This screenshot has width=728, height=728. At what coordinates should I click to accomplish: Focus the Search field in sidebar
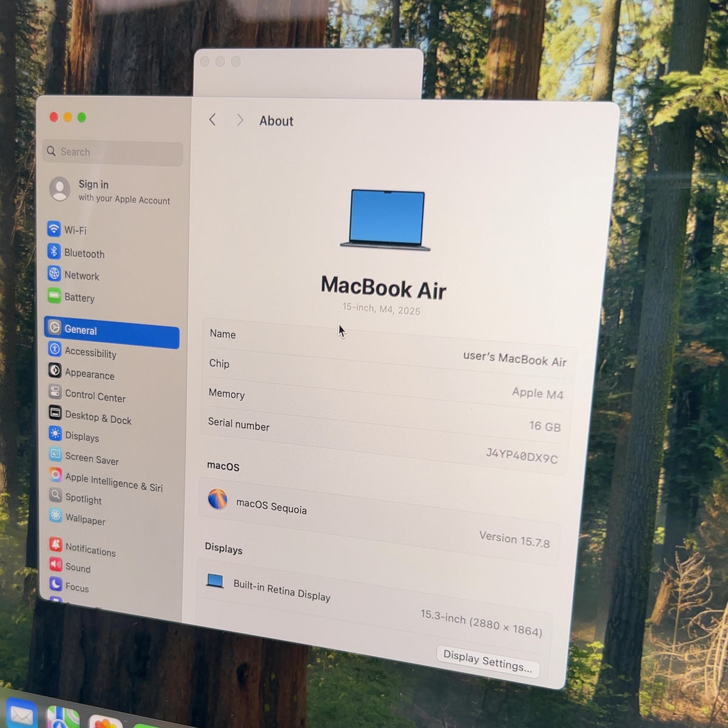pos(113,153)
